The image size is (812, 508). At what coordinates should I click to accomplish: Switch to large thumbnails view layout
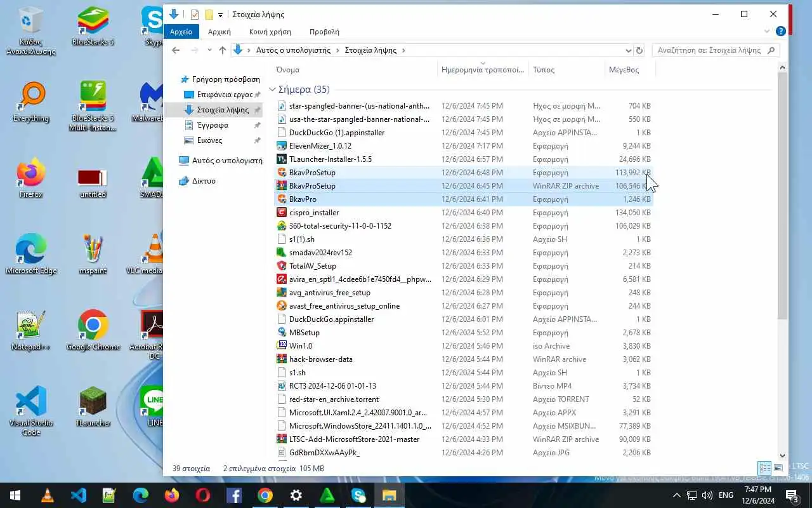tap(778, 468)
